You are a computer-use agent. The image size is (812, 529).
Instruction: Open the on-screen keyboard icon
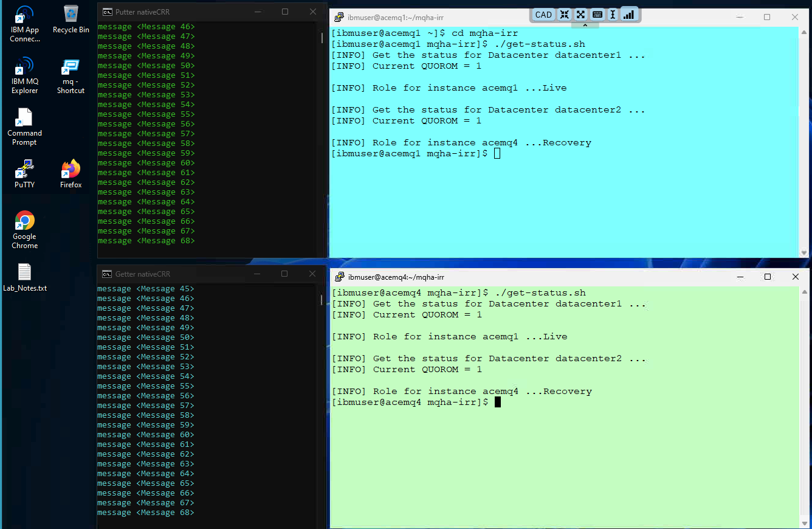tap(597, 15)
